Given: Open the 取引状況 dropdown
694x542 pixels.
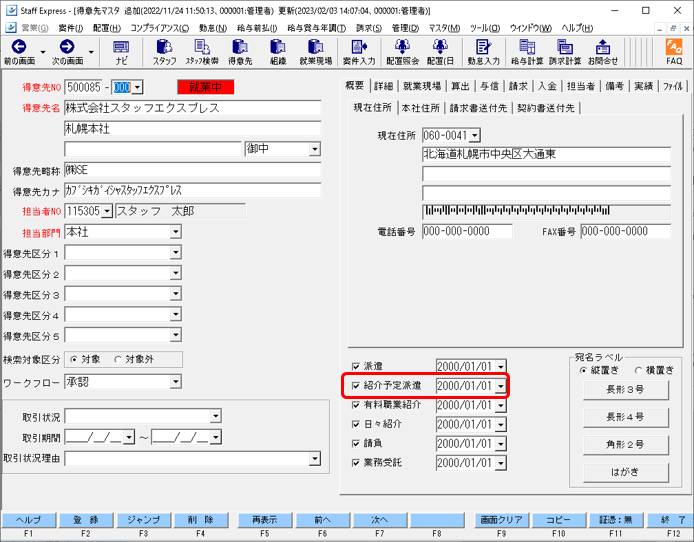Looking at the screenshot, I should 216,416.
